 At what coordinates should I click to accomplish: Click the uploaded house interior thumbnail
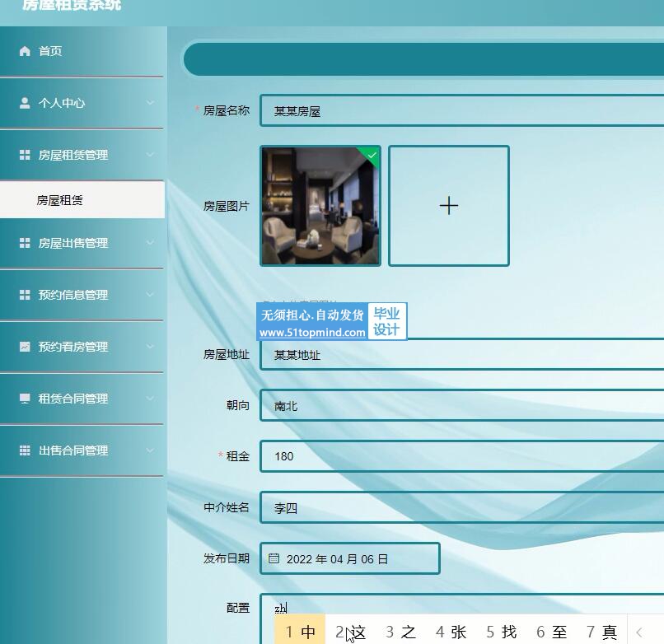320,206
